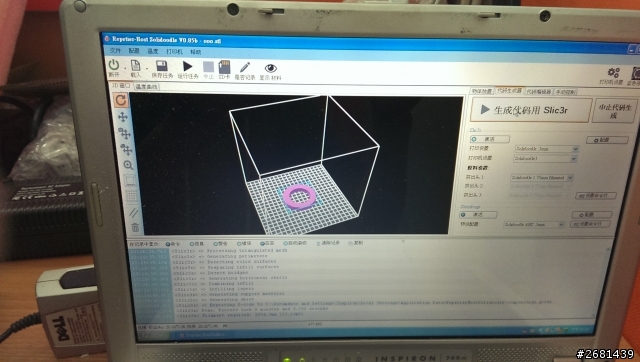
Task: Open the Extruder 2 filament dropdown
Action: (540, 187)
